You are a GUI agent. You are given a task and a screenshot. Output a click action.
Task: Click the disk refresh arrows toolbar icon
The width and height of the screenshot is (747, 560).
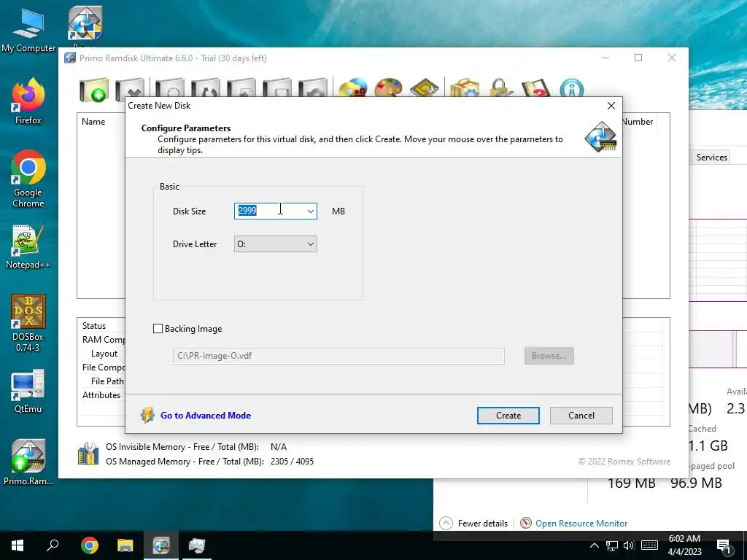pos(205,88)
